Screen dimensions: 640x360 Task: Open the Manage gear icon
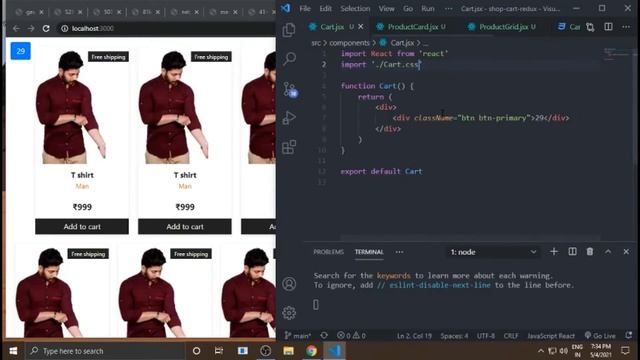pos(289,313)
